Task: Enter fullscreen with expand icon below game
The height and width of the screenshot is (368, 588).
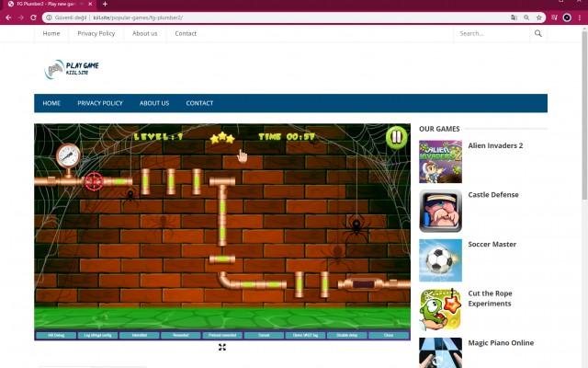Action: pyautogui.click(x=222, y=348)
